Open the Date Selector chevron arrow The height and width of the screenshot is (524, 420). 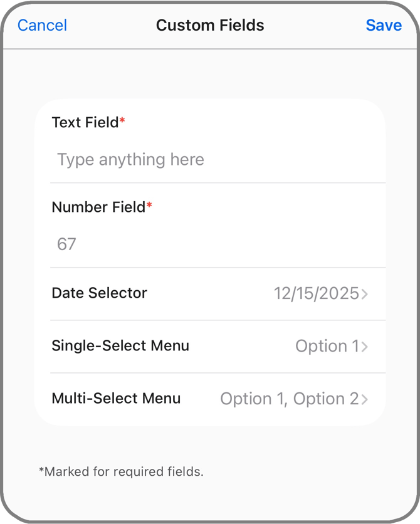[365, 294]
